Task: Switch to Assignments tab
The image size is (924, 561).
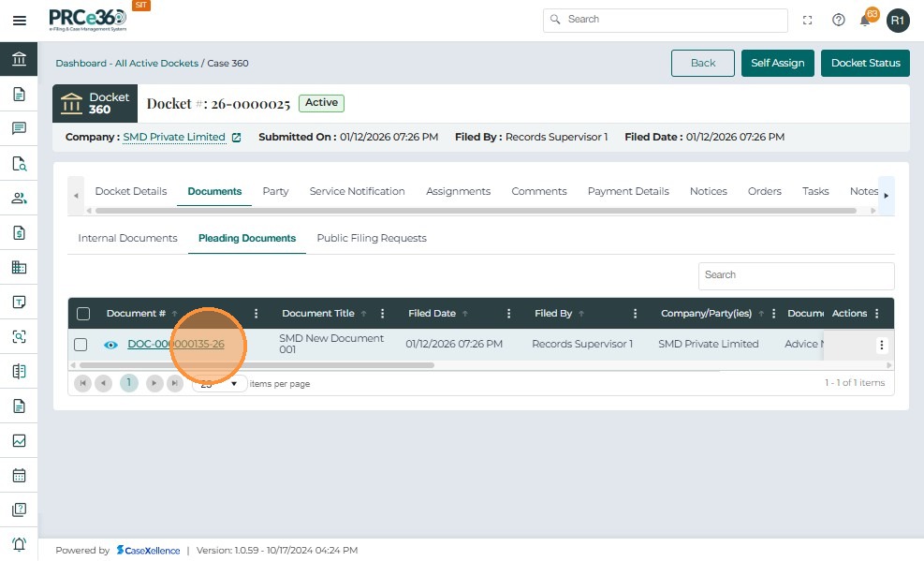Action: click(x=458, y=191)
